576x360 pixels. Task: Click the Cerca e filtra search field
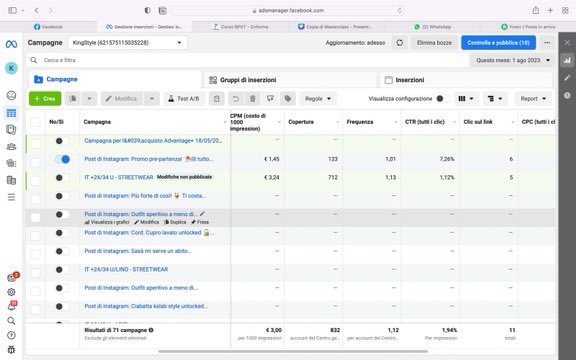[248, 60]
